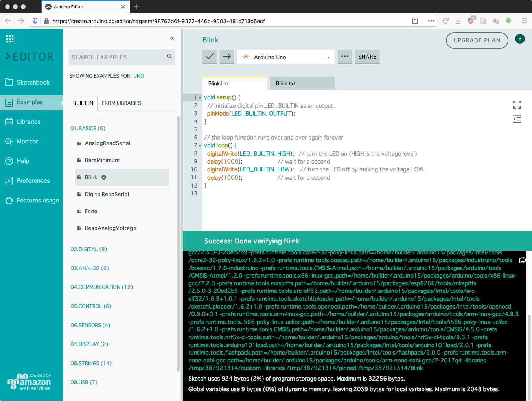Click the Search Examples input field

[117, 57]
